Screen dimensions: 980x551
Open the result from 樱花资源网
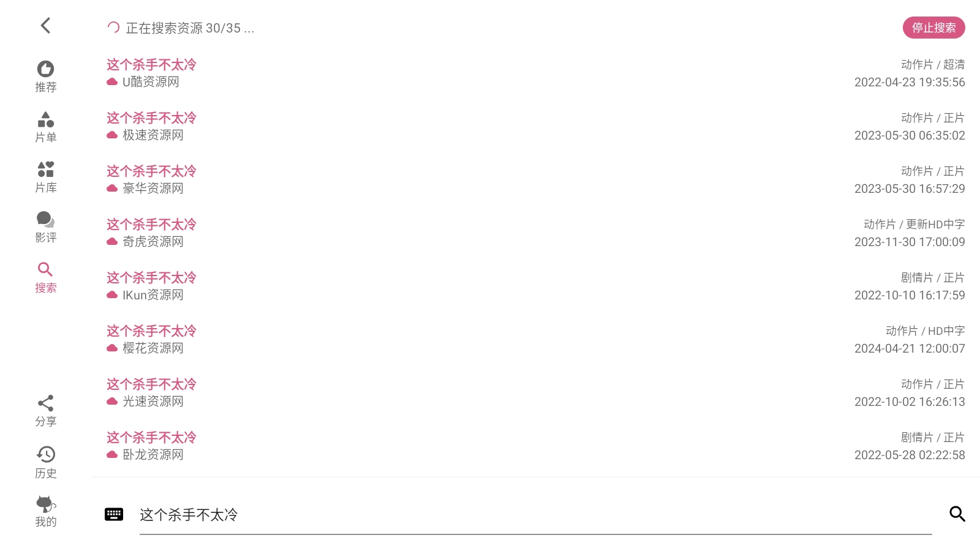tap(536, 339)
